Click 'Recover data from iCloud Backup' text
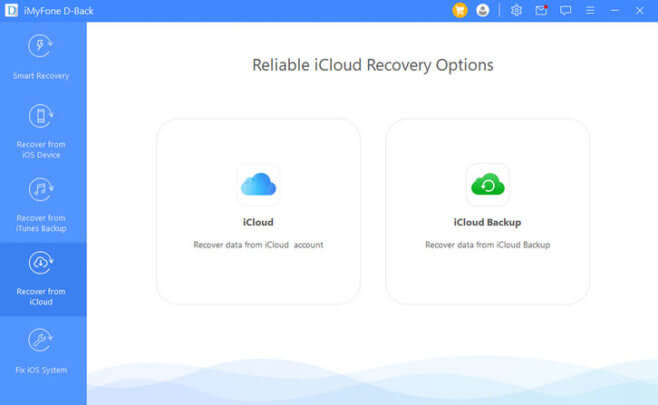Screen dimensions: 658x405 coord(488,245)
